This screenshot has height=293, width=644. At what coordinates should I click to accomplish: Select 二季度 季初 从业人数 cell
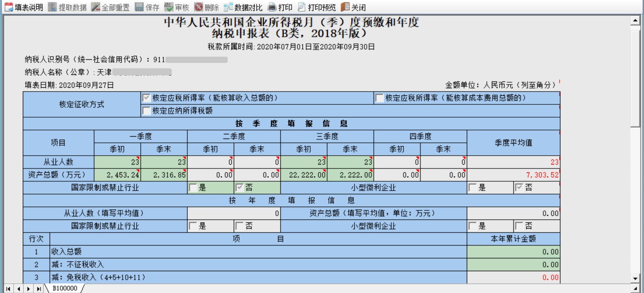point(211,162)
